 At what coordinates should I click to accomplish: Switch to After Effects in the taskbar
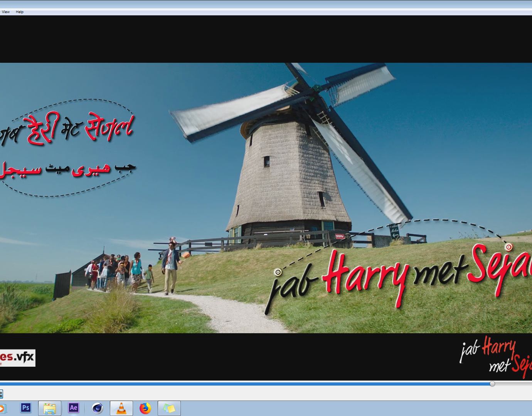[x=74, y=408]
